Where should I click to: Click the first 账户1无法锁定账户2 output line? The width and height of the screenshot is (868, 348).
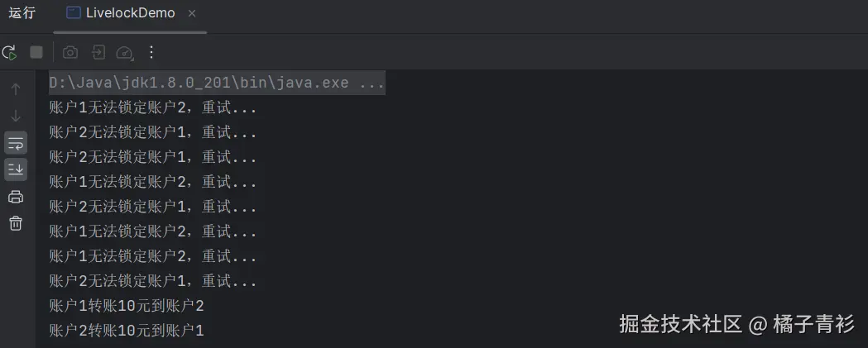[x=153, y=107]
